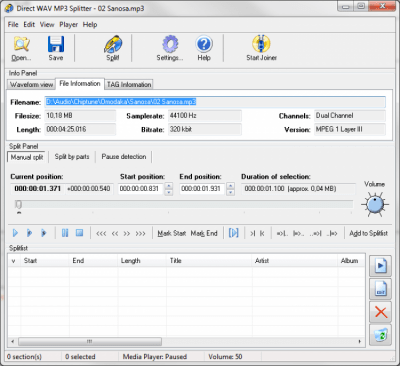The width and height of the screenshot is (400, 366).
Task: Open Settings via the gear icon
Action: pyautogui.click(x=170, y=44)
